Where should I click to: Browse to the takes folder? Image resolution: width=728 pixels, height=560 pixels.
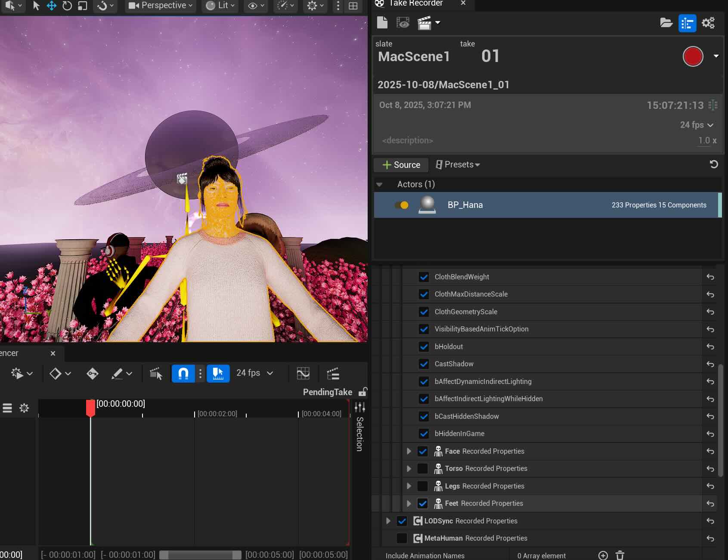coord(666,23)
